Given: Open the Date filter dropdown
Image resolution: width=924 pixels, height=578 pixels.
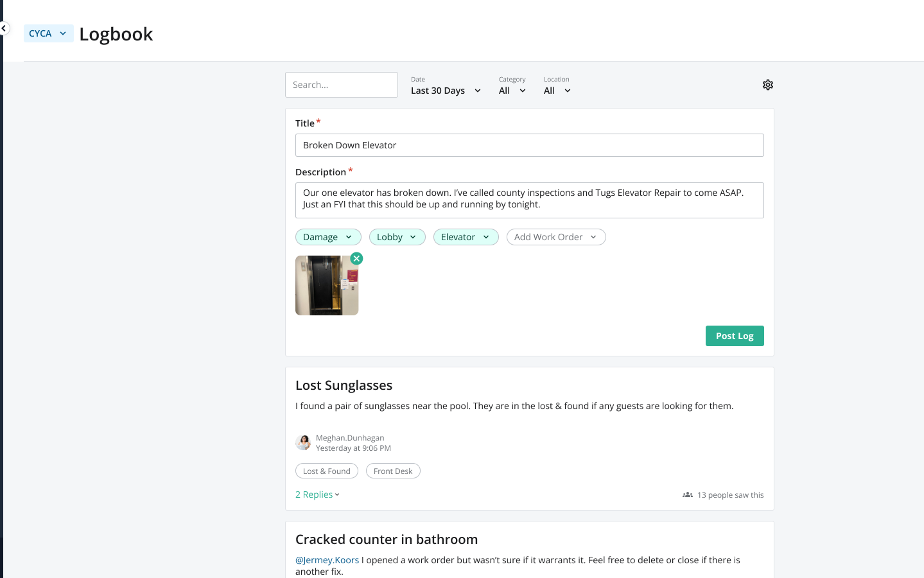Looking at the screenshot, I should (446, 91).
